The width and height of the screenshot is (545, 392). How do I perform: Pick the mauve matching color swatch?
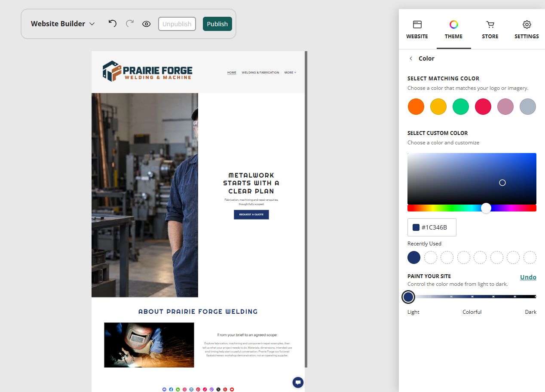[x=505, y=107]
